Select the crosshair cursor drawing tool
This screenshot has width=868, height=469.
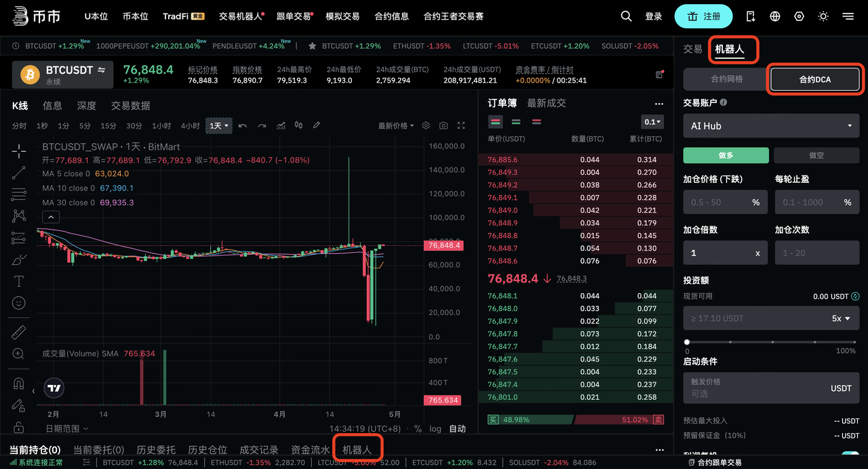[19, 150]
